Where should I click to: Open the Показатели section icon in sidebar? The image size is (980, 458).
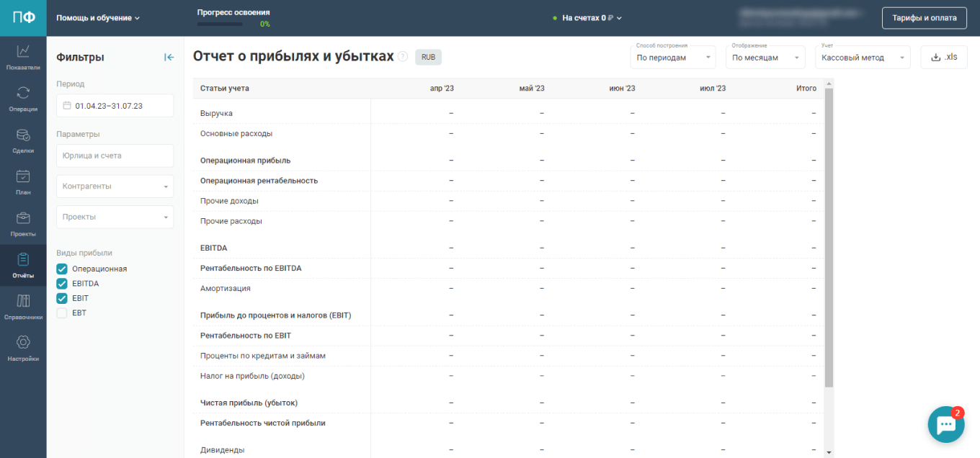point(23,52)
